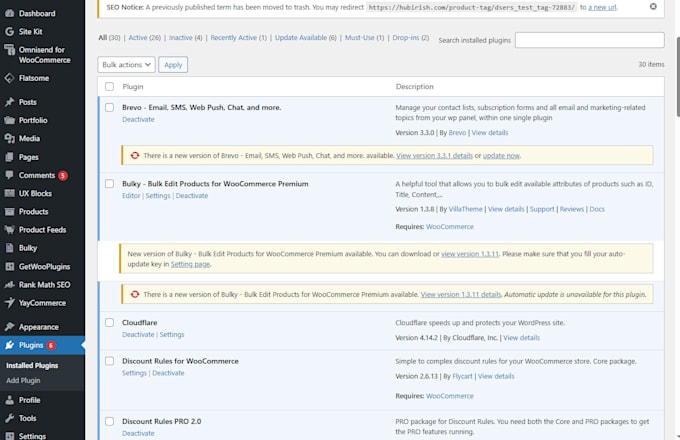Tick the select-all Plugin checkbox
This screenshot has width=680, height=440.
click(x=109, y=87)
